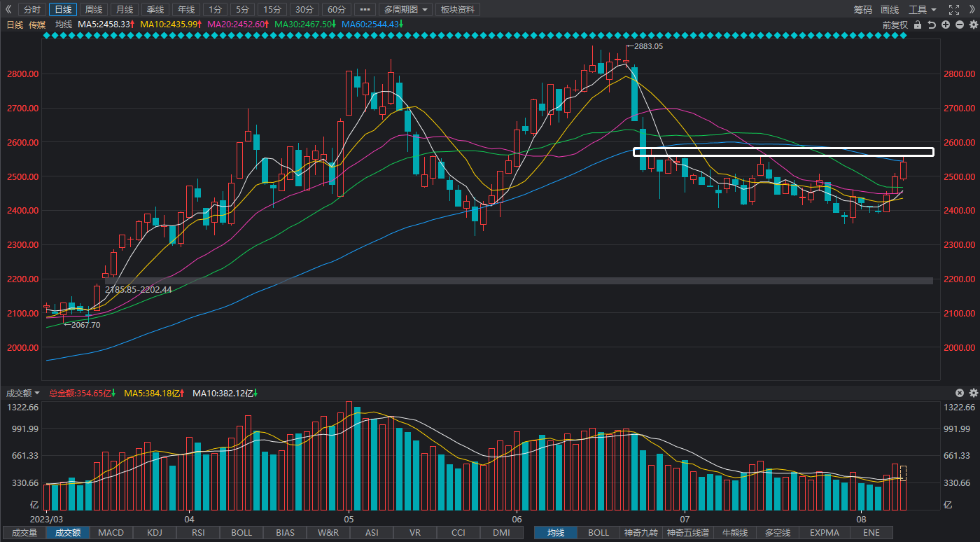Switch to 5分 minute chart
Image resolution: width=980 pixels, height=542 pixels.
point(242,10)
